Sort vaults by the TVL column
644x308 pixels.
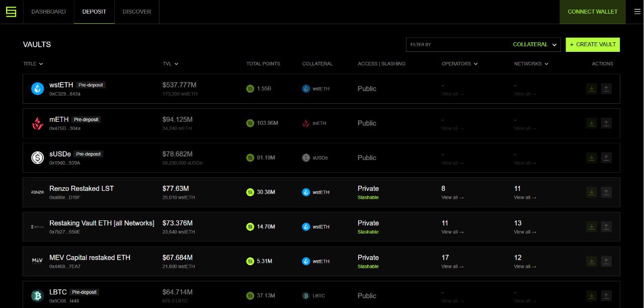click(171, 64)
